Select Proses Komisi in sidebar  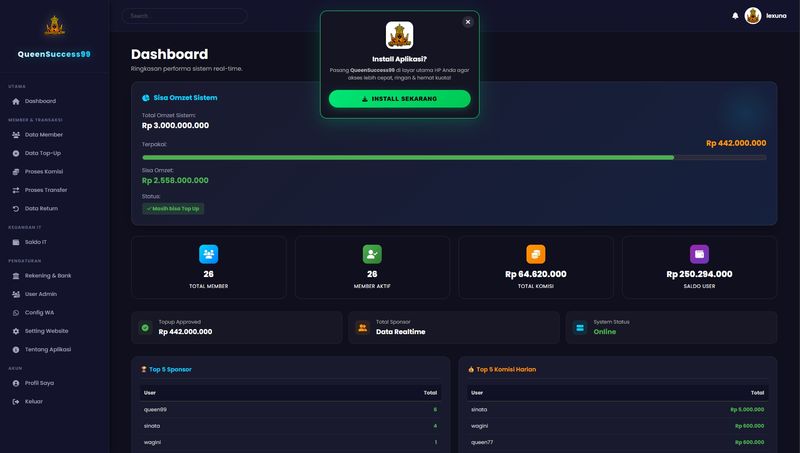44,171
